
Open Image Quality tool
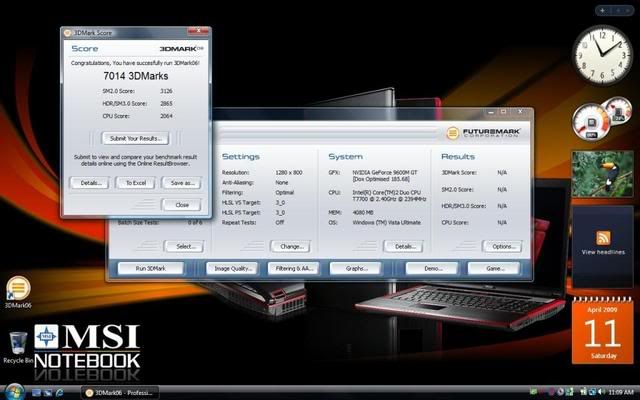tap(232, 269)
